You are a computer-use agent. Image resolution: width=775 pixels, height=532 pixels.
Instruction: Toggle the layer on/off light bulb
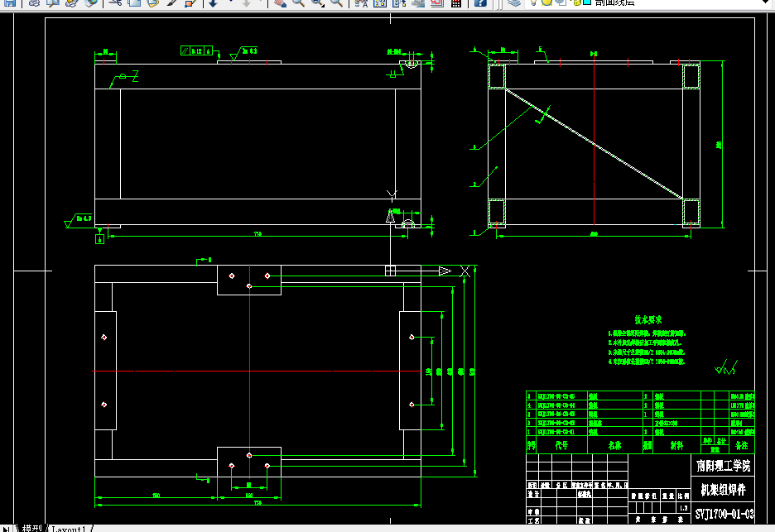(534, 2)
